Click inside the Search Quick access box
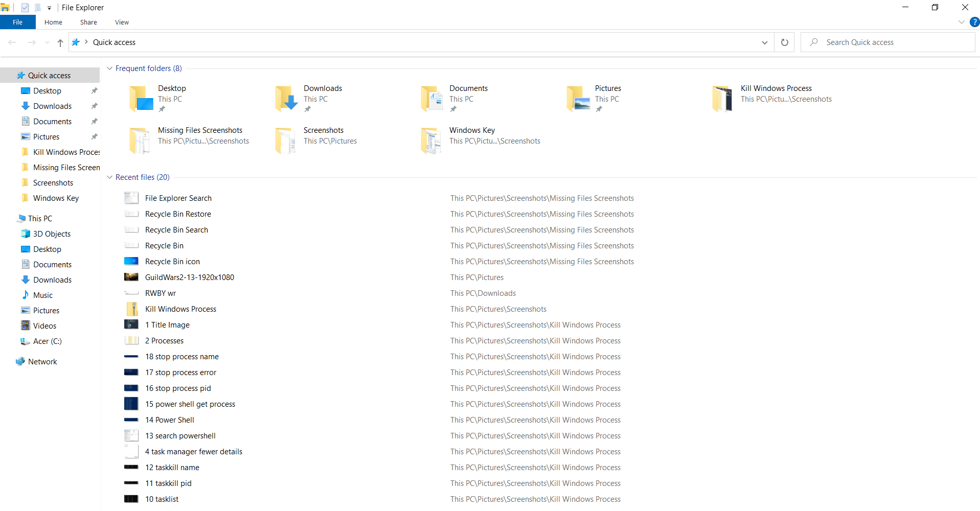 [x=887, y=42]
